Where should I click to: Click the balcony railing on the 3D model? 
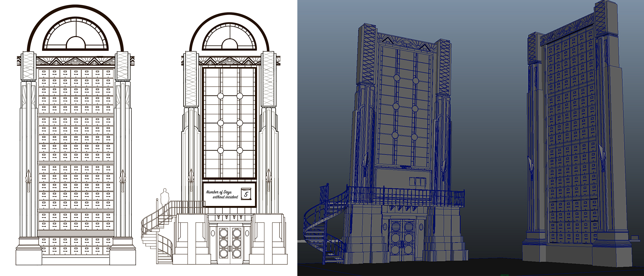coord(405,197)
